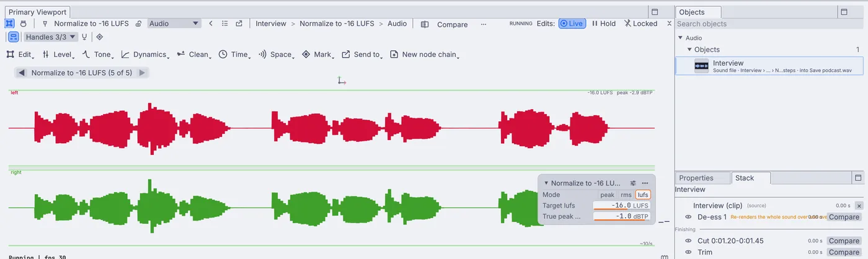Adjust the Target lufs slider
This screenshot has width=868, height=259.
tap(622, 206)
